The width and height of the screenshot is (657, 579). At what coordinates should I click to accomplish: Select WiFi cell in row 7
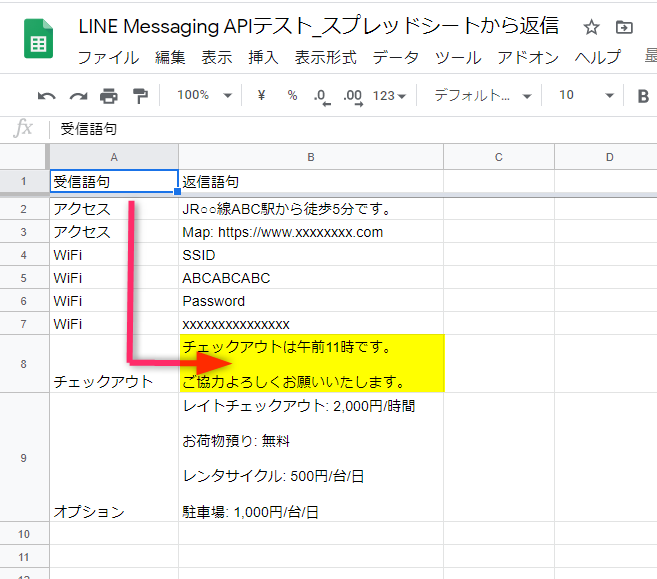point(114,324)
